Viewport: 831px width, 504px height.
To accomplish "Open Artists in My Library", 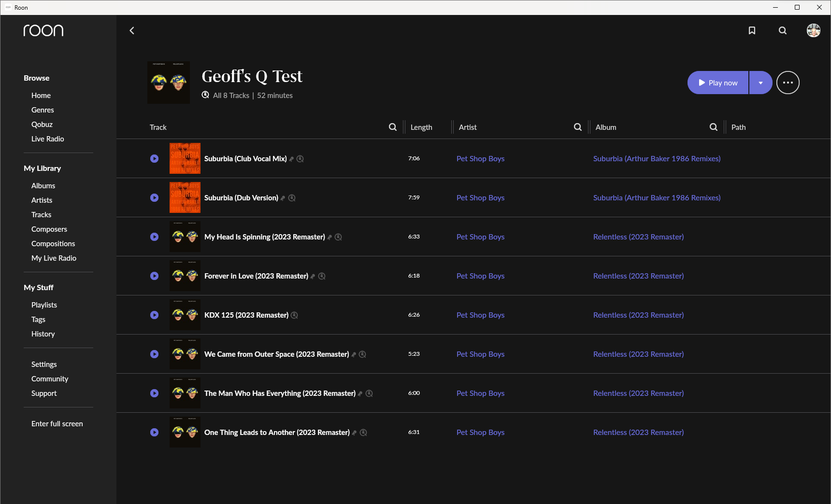I will point(42,200).
